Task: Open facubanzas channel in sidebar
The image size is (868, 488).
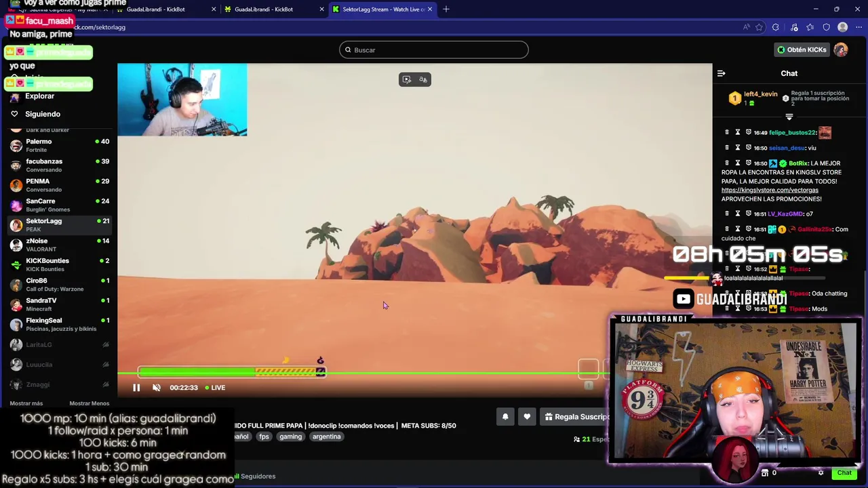Action: 59,165
